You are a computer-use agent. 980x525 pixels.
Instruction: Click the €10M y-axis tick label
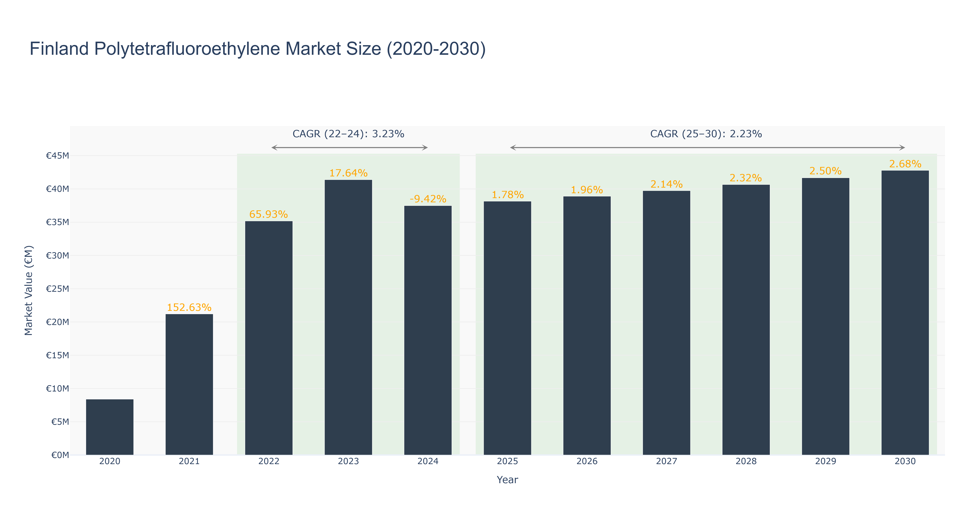coord(57,389)
